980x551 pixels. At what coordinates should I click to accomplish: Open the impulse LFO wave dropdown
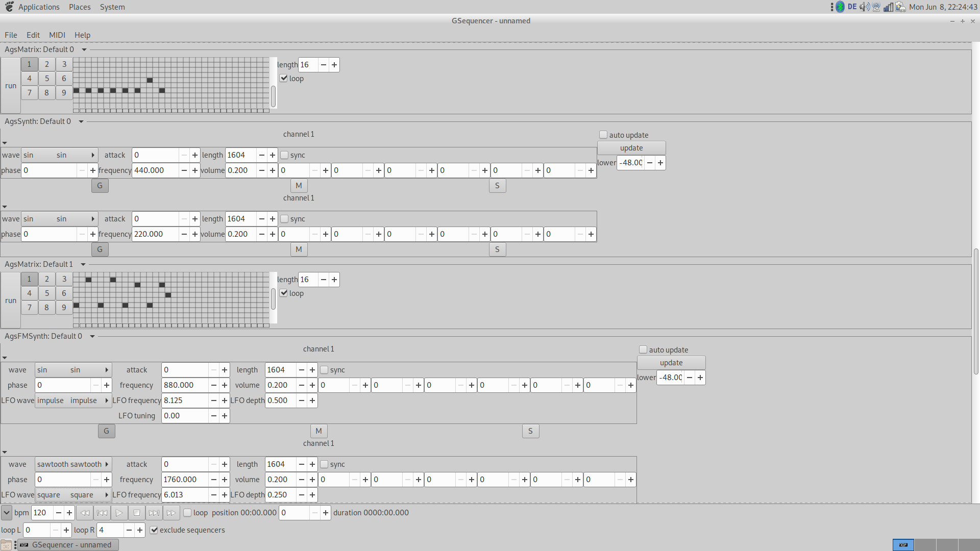click(73, 400)
